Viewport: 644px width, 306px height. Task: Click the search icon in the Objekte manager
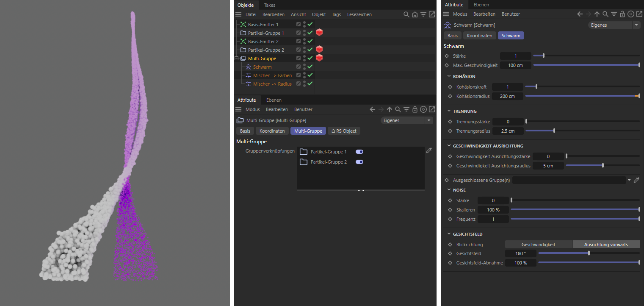pyautogui.click(x=406, y=14)
